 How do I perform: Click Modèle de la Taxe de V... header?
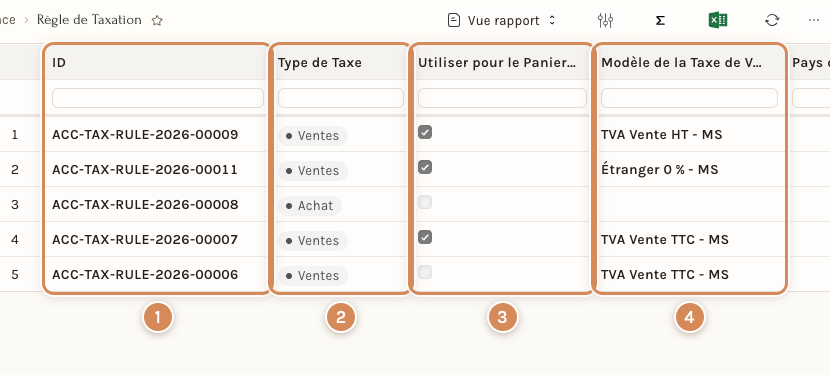coord(681,62)
